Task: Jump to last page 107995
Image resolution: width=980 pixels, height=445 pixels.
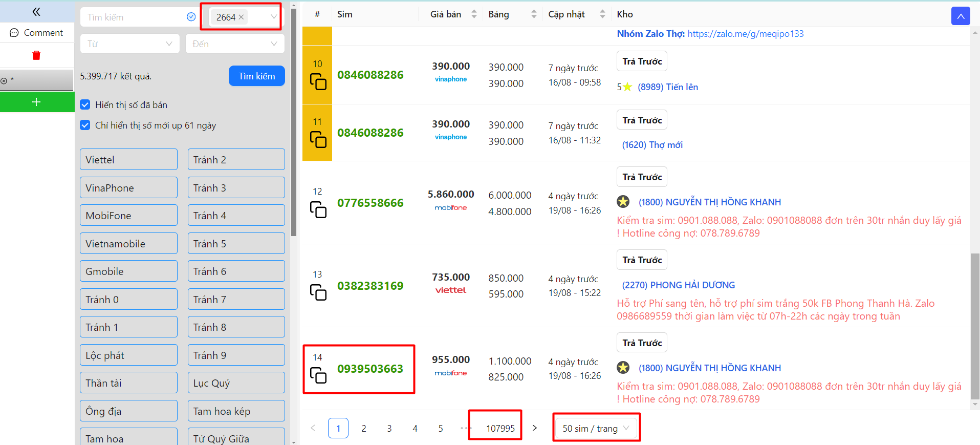Action: (x=500, y=428)
